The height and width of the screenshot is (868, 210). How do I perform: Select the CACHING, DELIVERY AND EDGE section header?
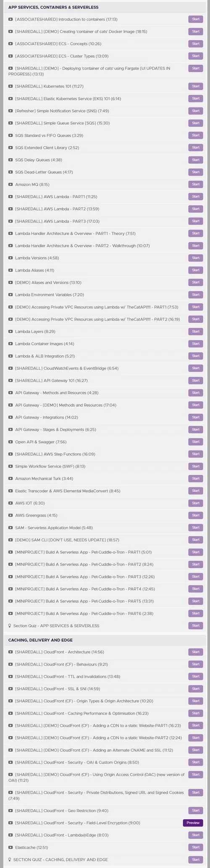40,640
